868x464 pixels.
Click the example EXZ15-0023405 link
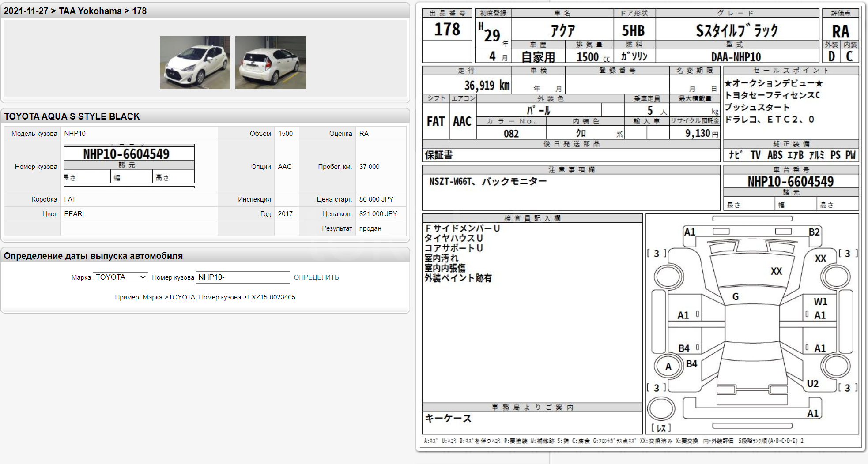pyautogui.click(x=271, y=297)
